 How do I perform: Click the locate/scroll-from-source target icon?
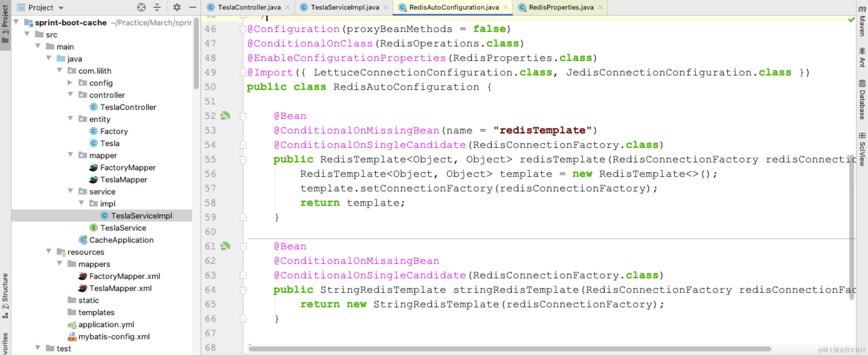(x=141, y=7)
